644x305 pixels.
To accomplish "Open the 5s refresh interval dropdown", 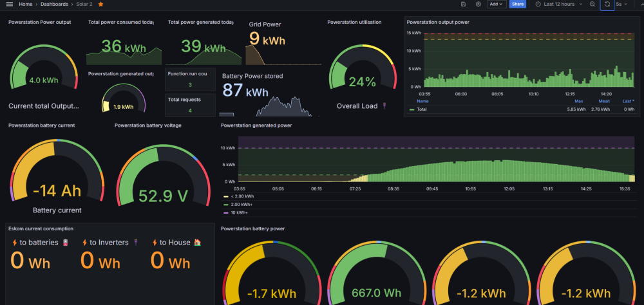I will click(621, 4).
